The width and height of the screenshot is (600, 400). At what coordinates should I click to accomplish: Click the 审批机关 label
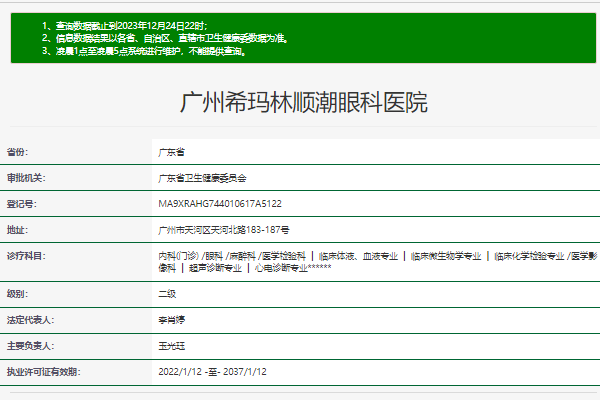click(26, 178)
